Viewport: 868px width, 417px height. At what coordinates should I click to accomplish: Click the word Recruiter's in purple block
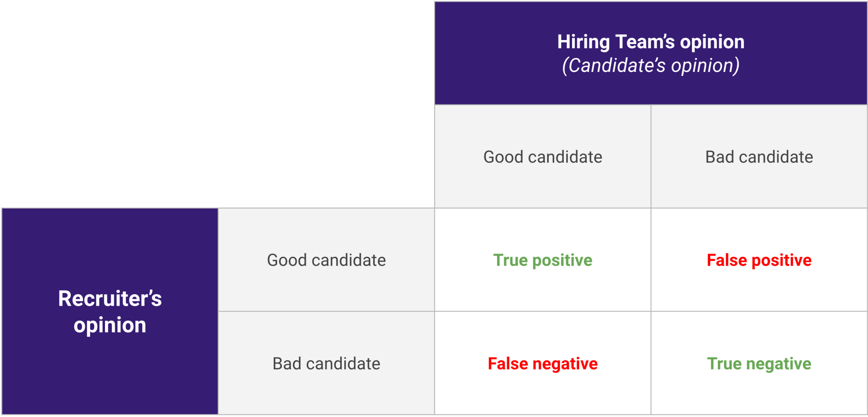click(x=110, y=299)
